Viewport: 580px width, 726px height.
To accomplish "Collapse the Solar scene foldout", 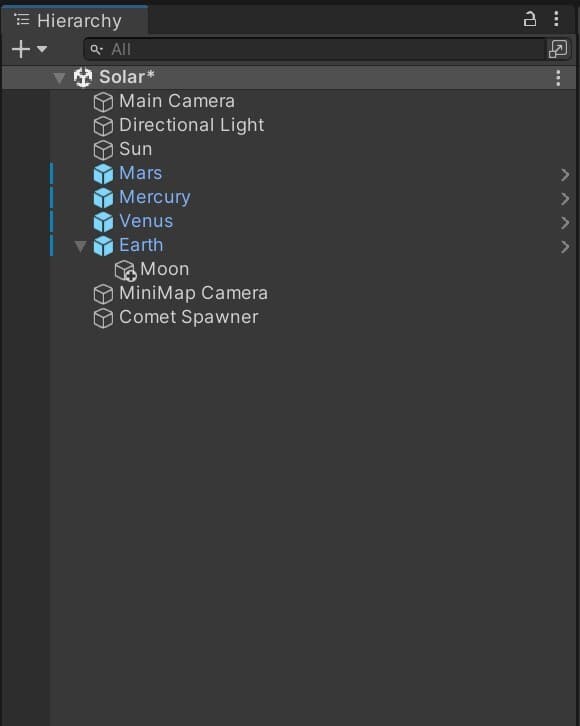I will click(59, 78).
